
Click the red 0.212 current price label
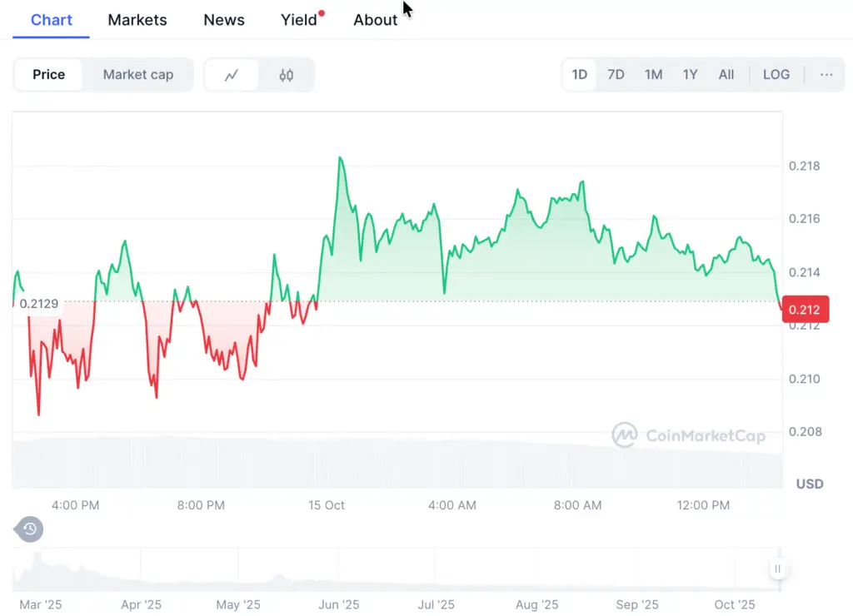[806, 310]
